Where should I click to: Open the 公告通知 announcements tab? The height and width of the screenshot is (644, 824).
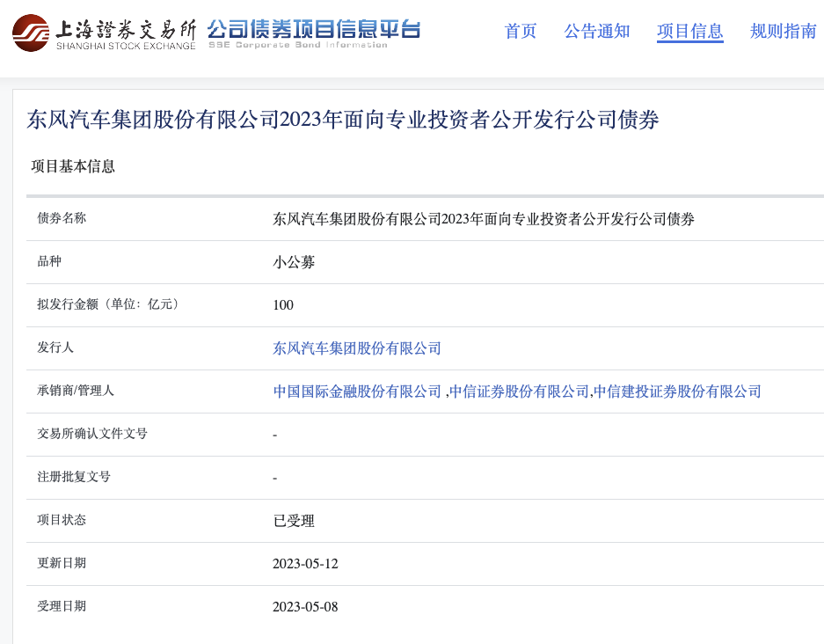(x=596, y=31)
